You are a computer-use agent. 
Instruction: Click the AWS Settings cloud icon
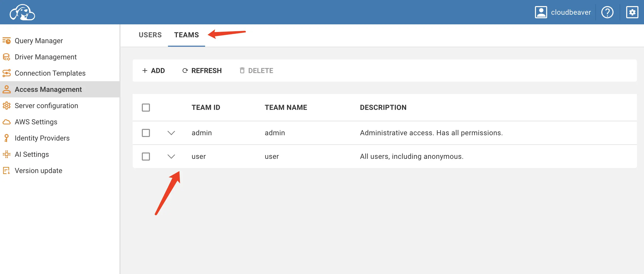[7, 122]
